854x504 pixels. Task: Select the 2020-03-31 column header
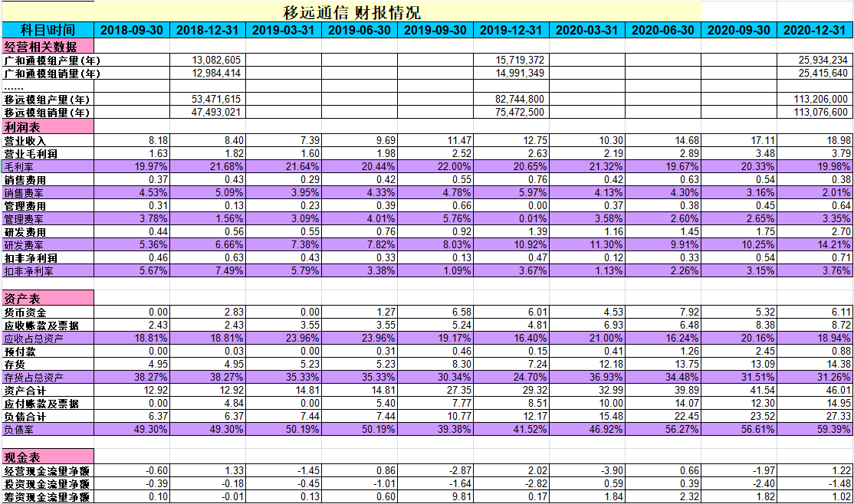[x=587, y=30]
